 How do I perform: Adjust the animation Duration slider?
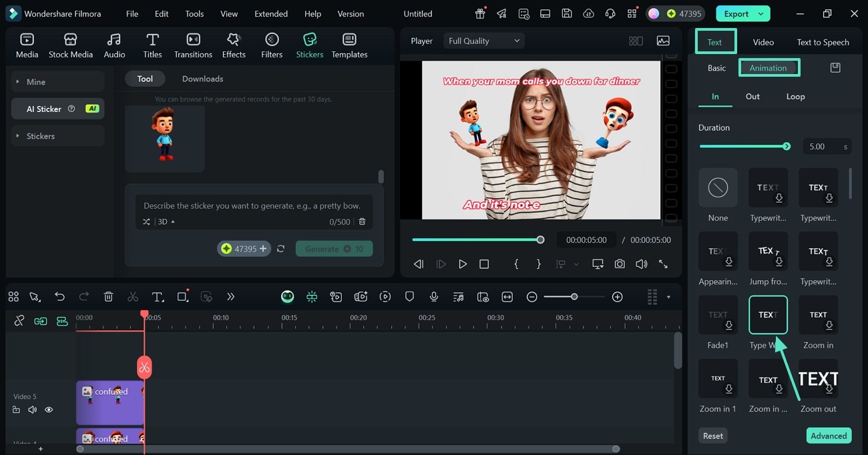(744, 146)
